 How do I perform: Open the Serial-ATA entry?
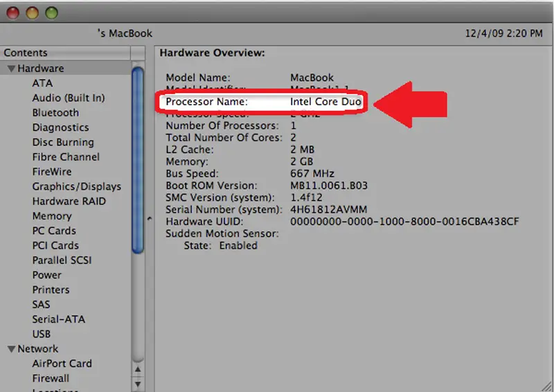(59, 319)
